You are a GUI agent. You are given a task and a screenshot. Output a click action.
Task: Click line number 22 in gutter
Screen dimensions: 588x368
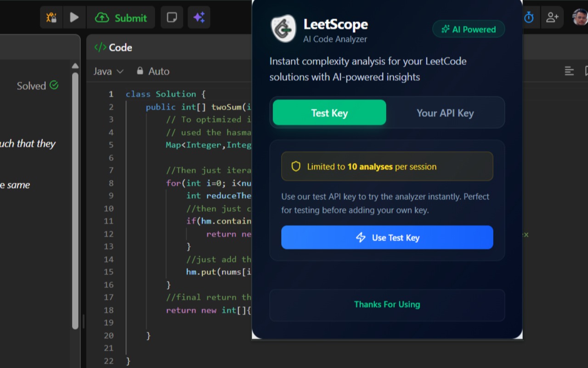tap(108, 361)
